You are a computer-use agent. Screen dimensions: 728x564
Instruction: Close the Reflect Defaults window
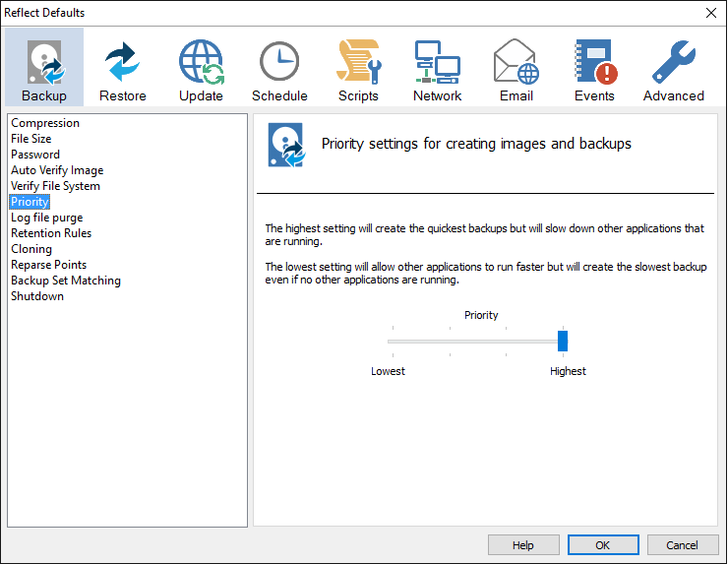point(710,13)
